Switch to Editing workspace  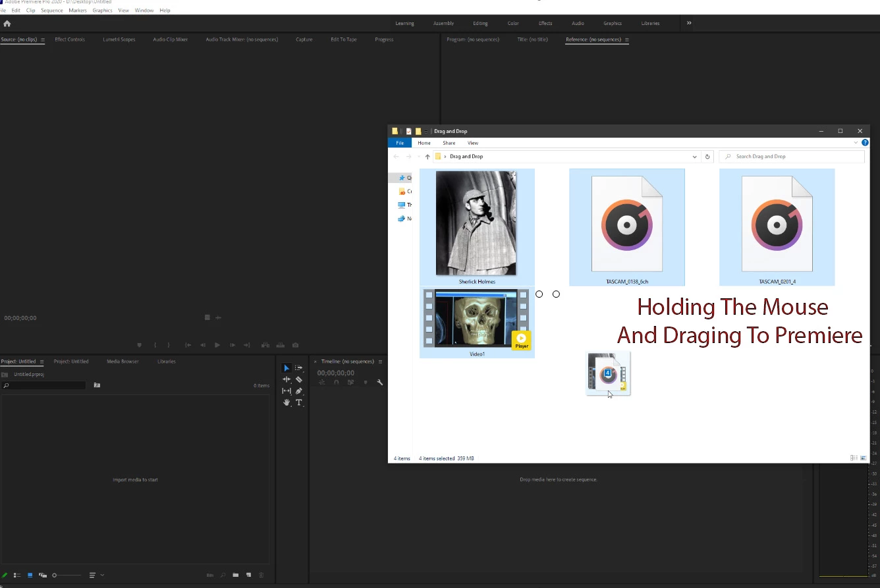tap(480, 23)
